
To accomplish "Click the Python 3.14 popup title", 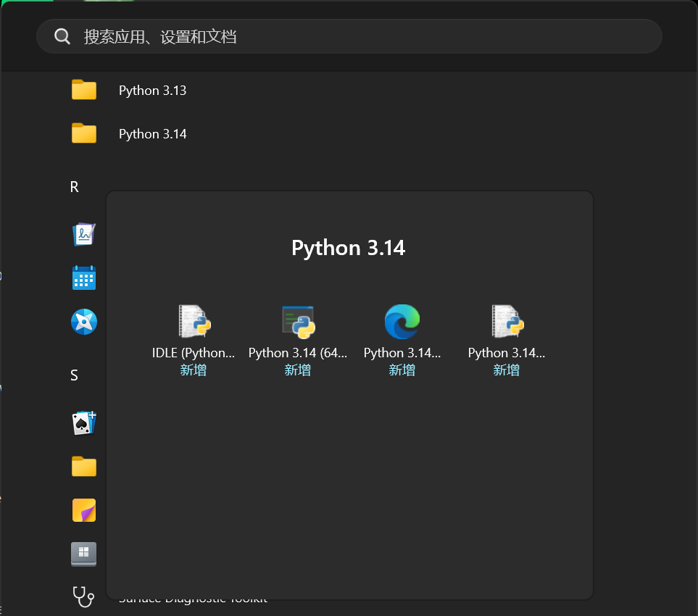I will tap(348, 247).
